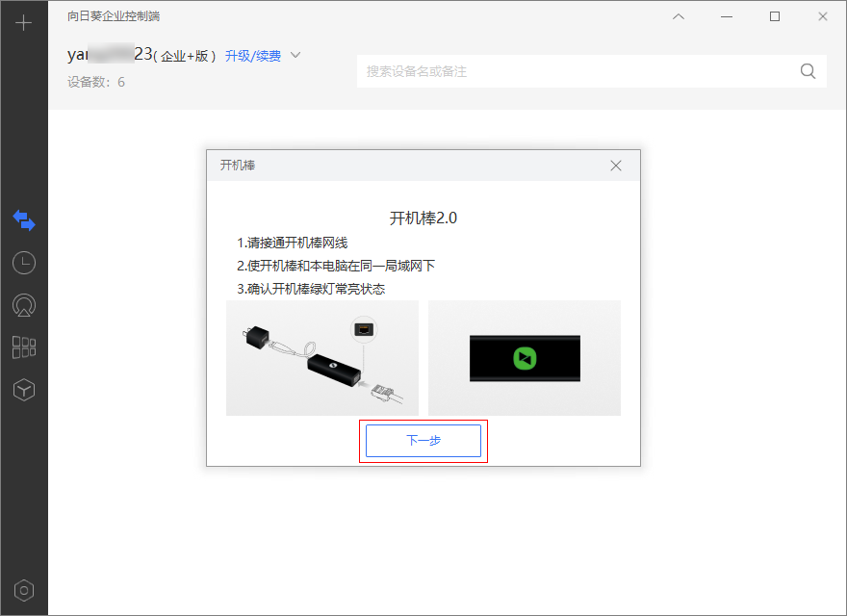Click the 升级/续费 link
Viewport: 847px width, 616px height.
pos(253,56)
